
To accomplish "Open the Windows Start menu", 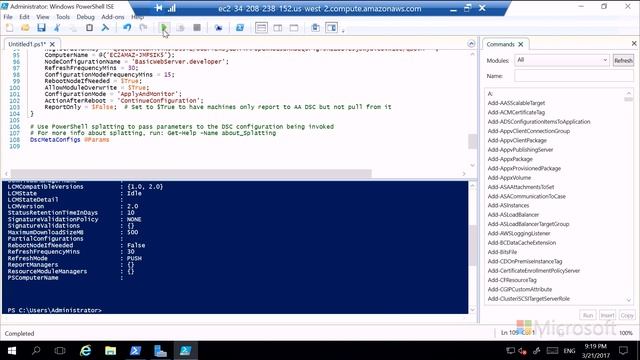I will tap(12, 351).
